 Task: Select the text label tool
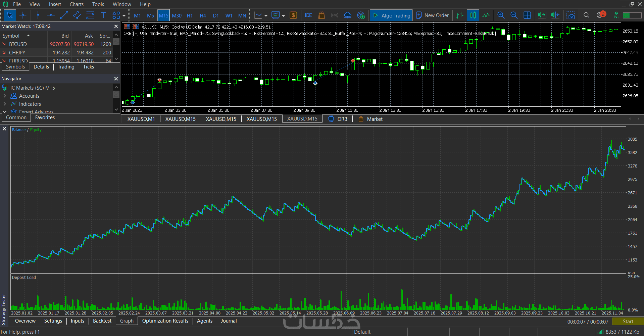click(x=103, y=15)
